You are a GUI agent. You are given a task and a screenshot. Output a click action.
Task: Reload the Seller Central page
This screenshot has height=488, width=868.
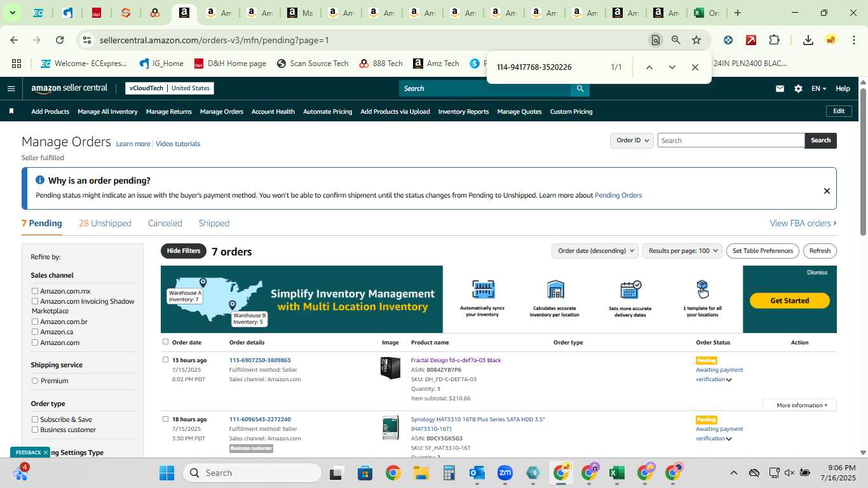click(x=60, y=40)
